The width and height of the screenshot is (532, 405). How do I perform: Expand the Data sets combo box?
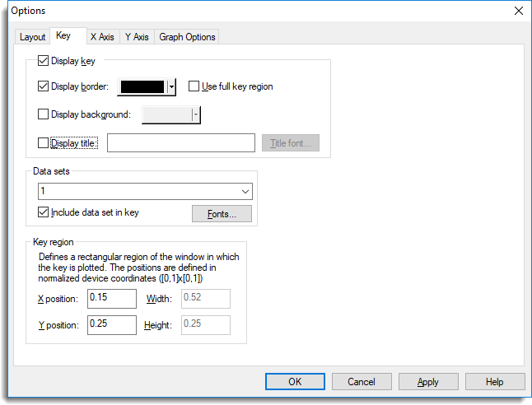point(145,191)
